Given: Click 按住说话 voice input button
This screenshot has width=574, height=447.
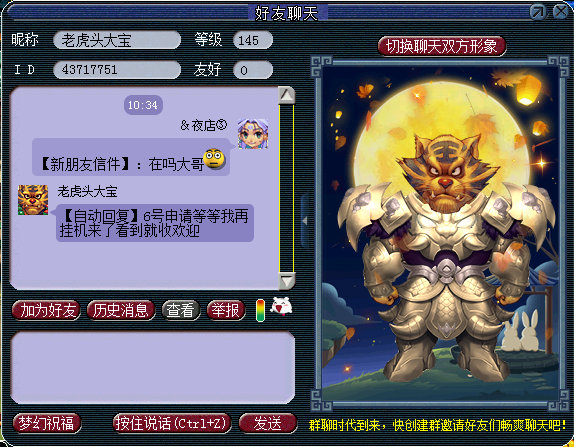Looking at the screenshot, I should tap(172, 424).
